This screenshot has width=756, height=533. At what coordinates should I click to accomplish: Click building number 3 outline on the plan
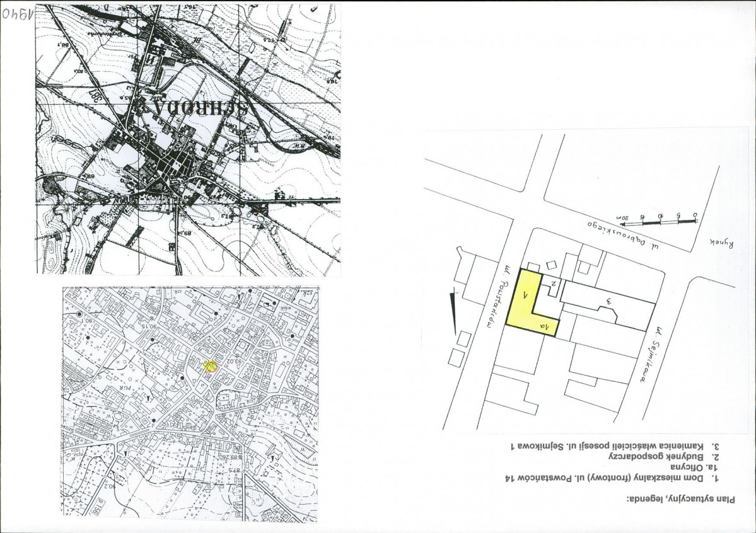608,304
